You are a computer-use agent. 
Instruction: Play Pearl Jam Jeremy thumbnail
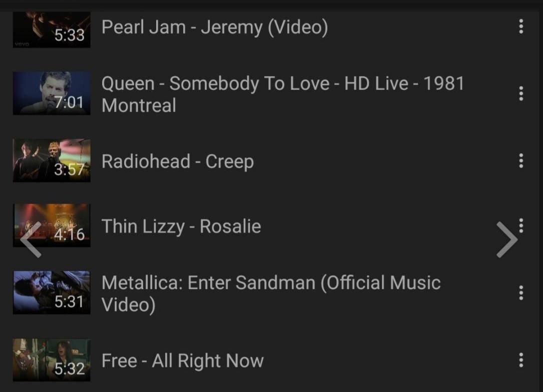click(52, 30)
